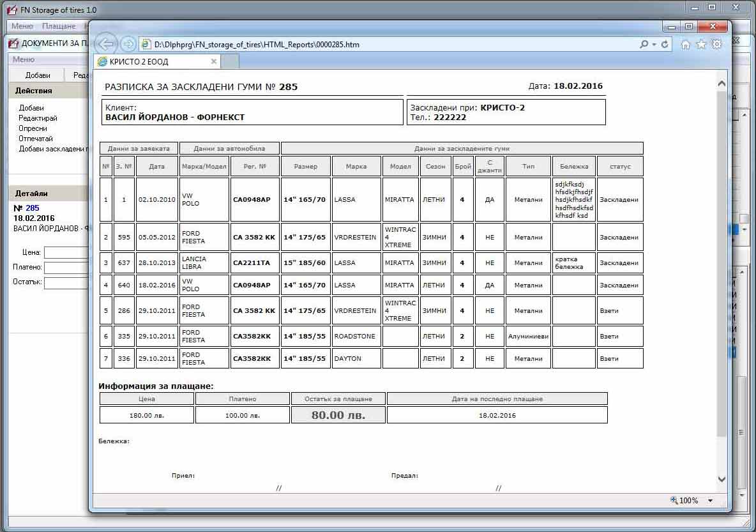Select the КРИСТО 2 ЕООД tab
This screenshot has width=756, height=532.
(x=156, y=61)
